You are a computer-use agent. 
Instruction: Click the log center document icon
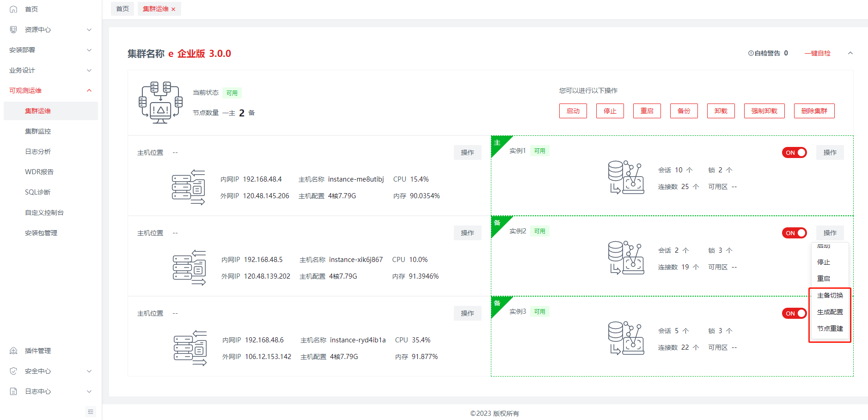click(x=13, y=391)
